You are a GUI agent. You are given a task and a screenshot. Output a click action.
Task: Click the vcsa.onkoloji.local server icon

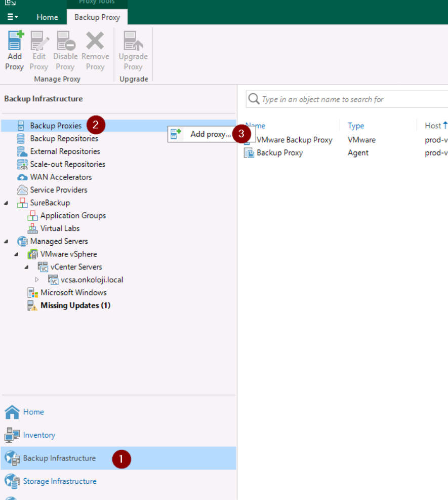point(53,280)
